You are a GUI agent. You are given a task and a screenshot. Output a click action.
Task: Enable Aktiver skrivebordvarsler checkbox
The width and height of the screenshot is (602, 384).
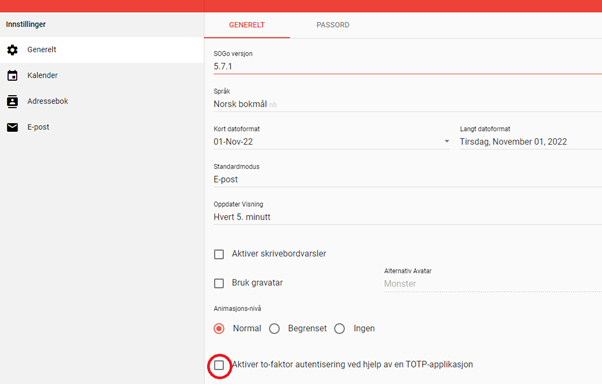coord(219,254)
